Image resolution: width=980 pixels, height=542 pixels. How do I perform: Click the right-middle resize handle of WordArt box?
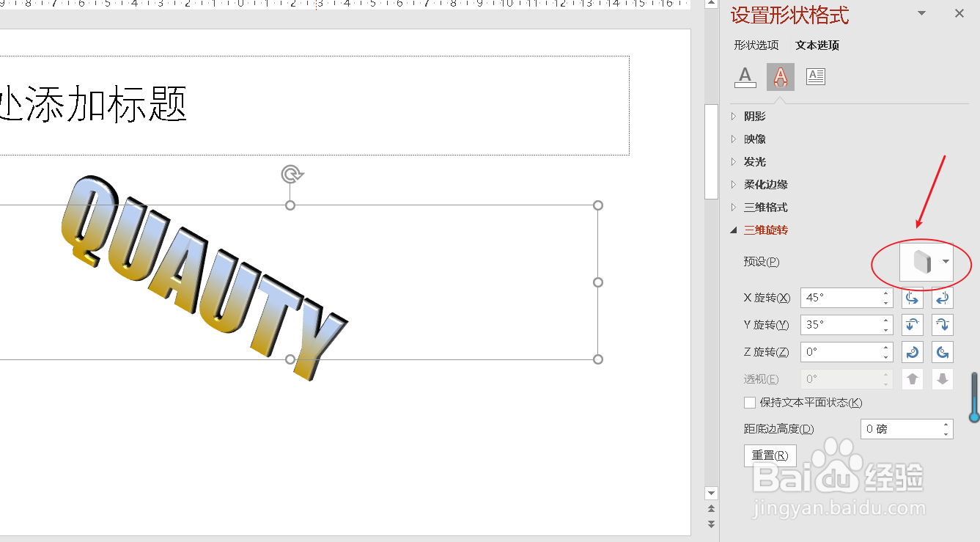click(598, 282)
